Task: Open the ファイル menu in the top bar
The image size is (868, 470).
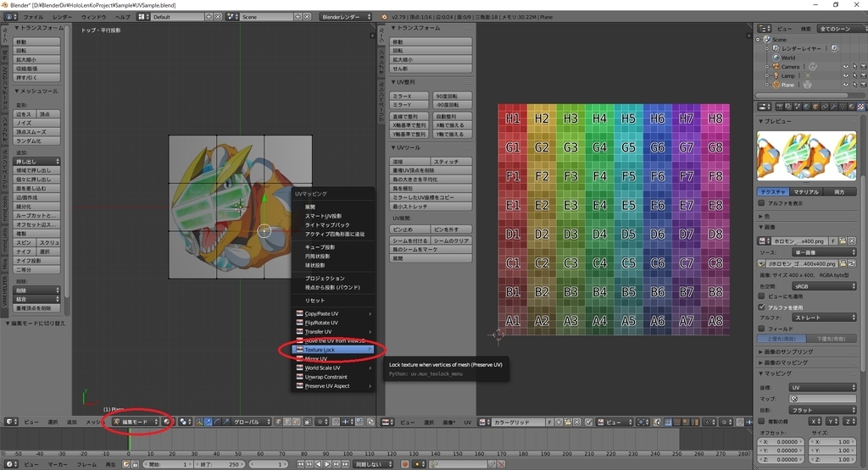Action: click(x=33, y=17)
